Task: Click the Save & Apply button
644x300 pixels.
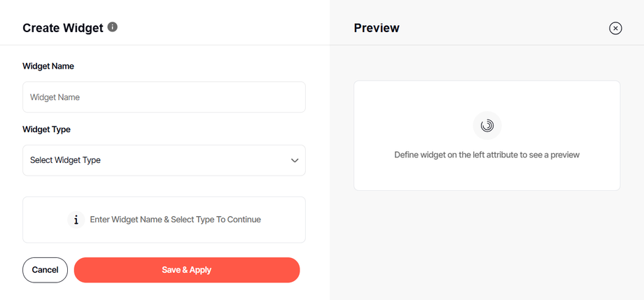Action: 187,270
